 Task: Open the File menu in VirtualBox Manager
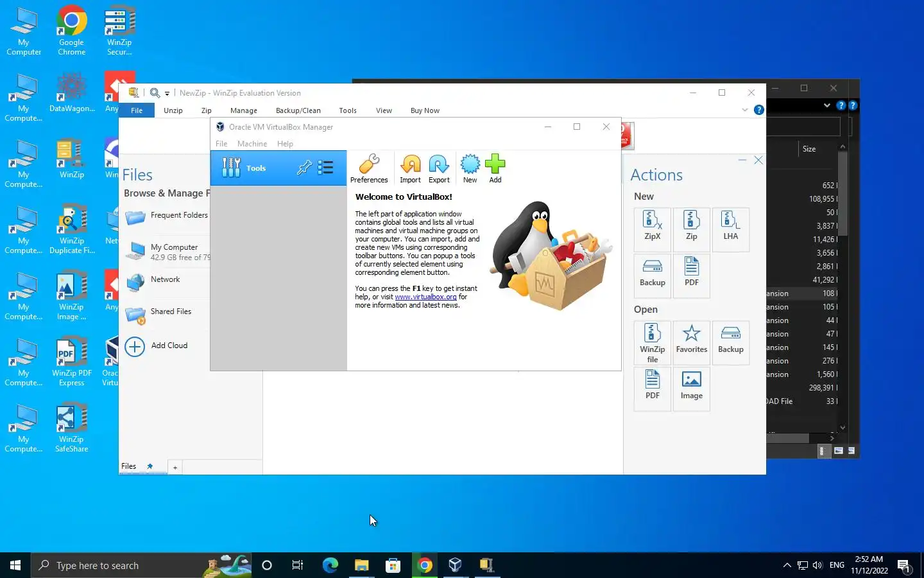coord(221,144)
